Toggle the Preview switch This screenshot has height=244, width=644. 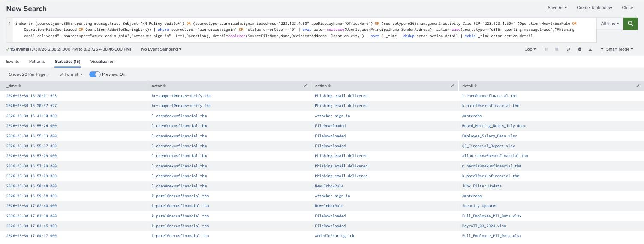pyautogui.click(x=95, y=74)
